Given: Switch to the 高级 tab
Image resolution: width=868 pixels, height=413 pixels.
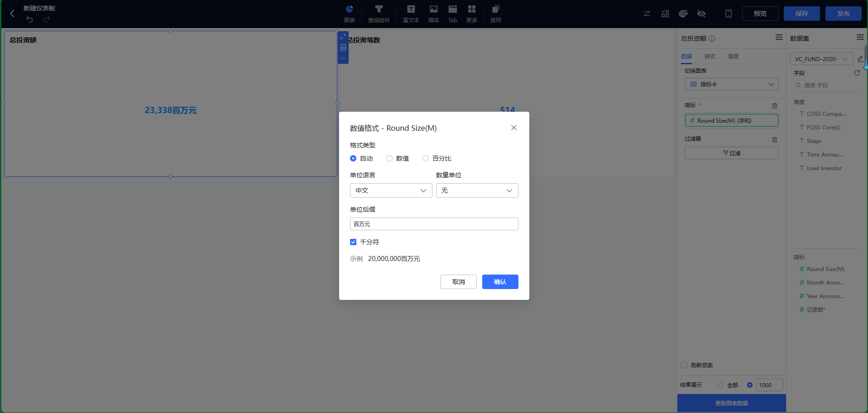Looking at the screenshot, I should coord(733,56).
